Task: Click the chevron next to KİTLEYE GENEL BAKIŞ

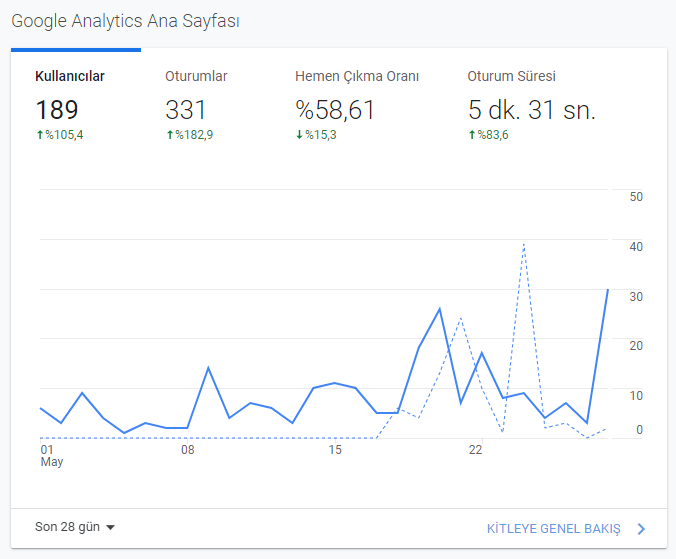Action: pos(642,529)
